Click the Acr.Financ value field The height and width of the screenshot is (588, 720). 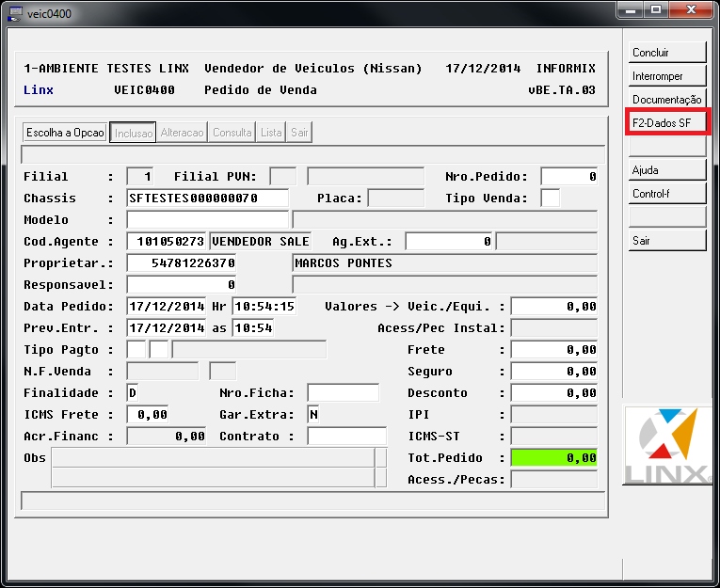pos(167,436)
